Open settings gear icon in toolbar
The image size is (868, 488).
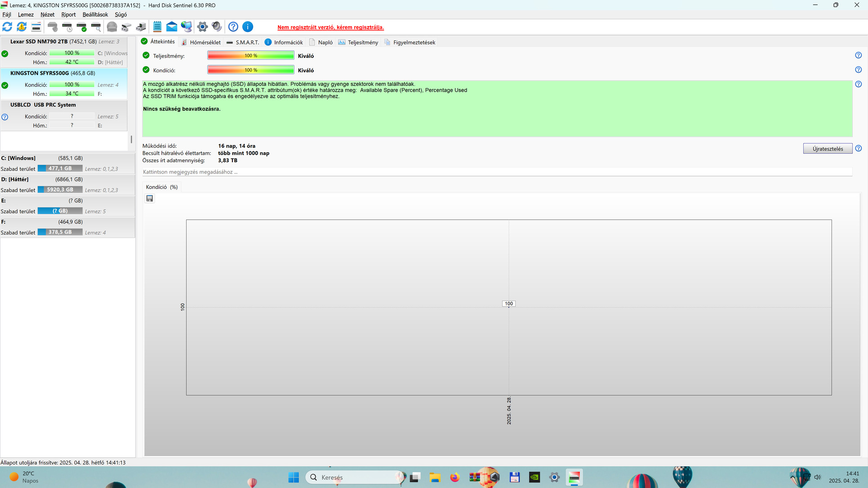click(x=202, y=27)
